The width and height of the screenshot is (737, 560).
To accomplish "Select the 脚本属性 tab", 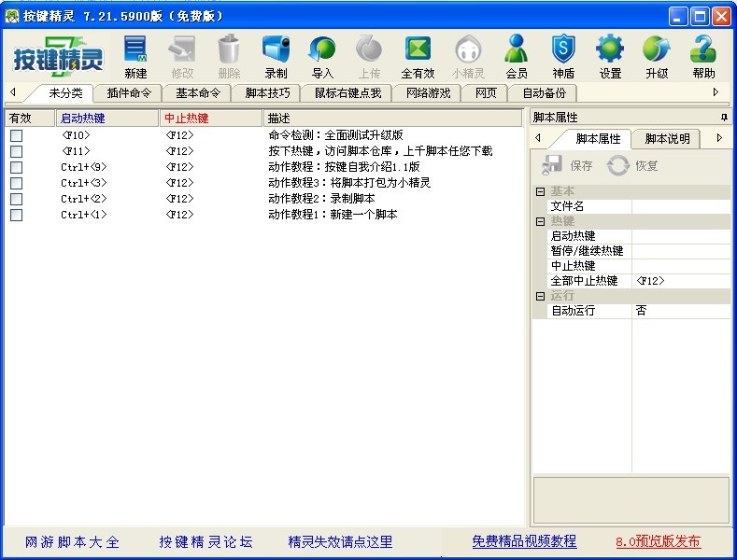I will pyautogui.click(x=598, y=138).
